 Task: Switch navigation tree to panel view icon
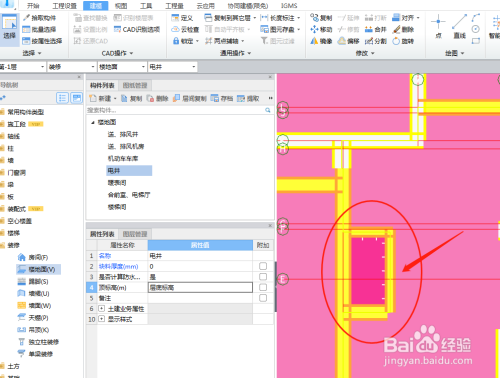pyautogui.click(x=77, y=98)
